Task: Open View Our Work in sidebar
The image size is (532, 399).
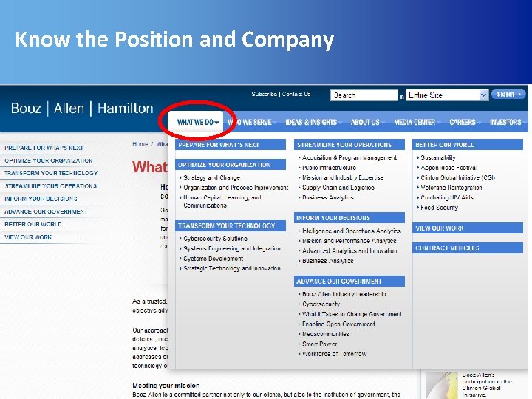Action: pyautogui.click(x=28, y=237)
